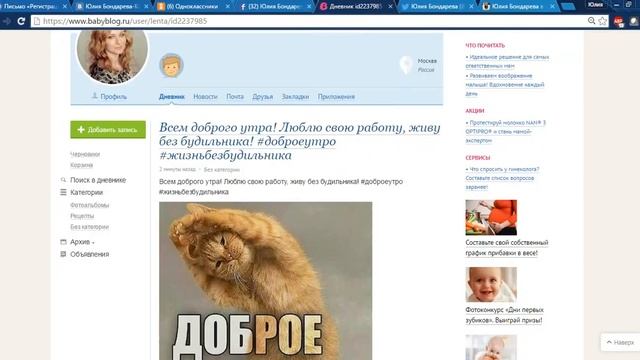Click the profile person icon beside Профиль
The image size is (640, 360).
[95, 96]
